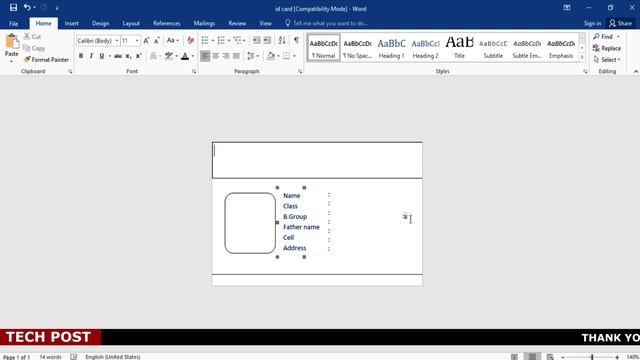Apply the Heading 1 style

391,48
